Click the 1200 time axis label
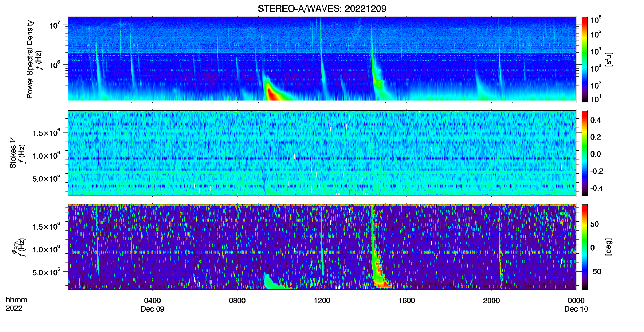This screenshot has height=332, width=644. 322,301
